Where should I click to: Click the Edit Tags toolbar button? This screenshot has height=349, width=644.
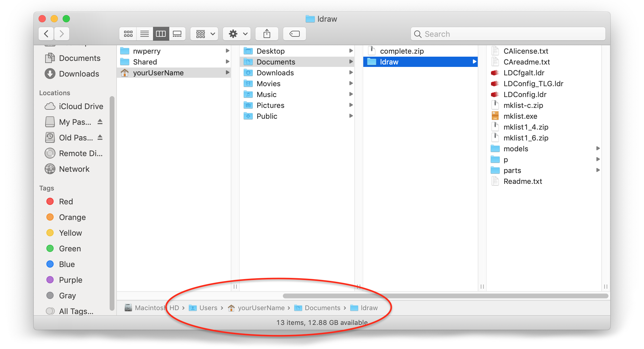click(x=294, y=34)
